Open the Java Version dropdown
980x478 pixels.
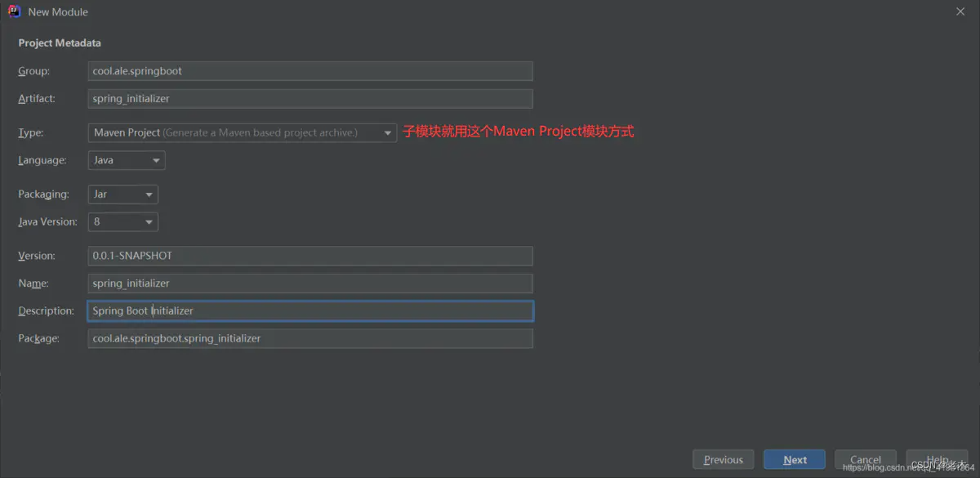122,221
